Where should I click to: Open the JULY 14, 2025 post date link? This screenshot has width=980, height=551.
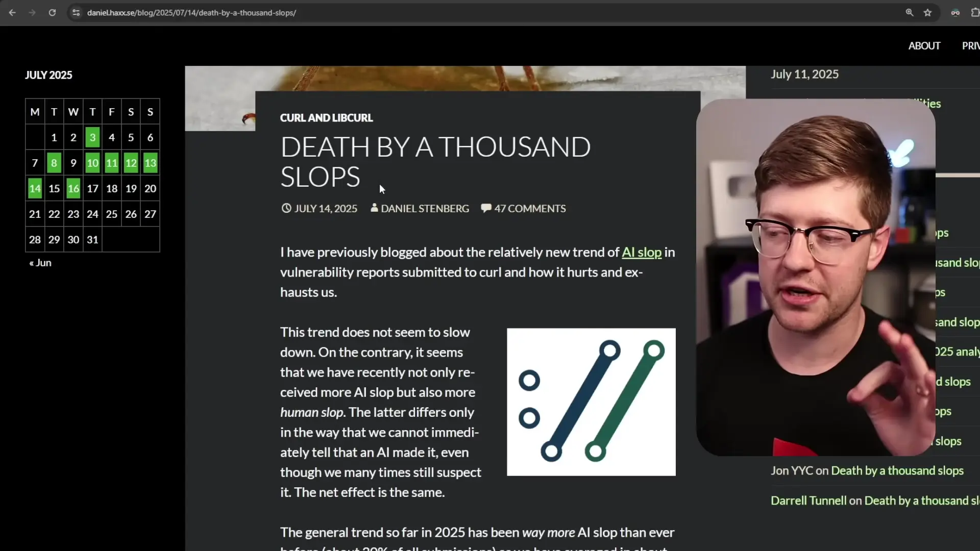pos(326,209)
